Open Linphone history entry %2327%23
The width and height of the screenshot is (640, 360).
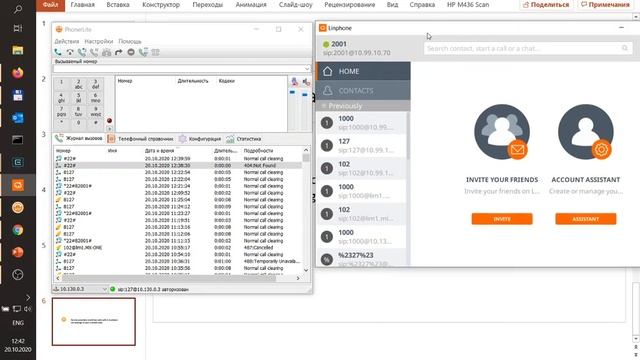click(x=362, y=259)
